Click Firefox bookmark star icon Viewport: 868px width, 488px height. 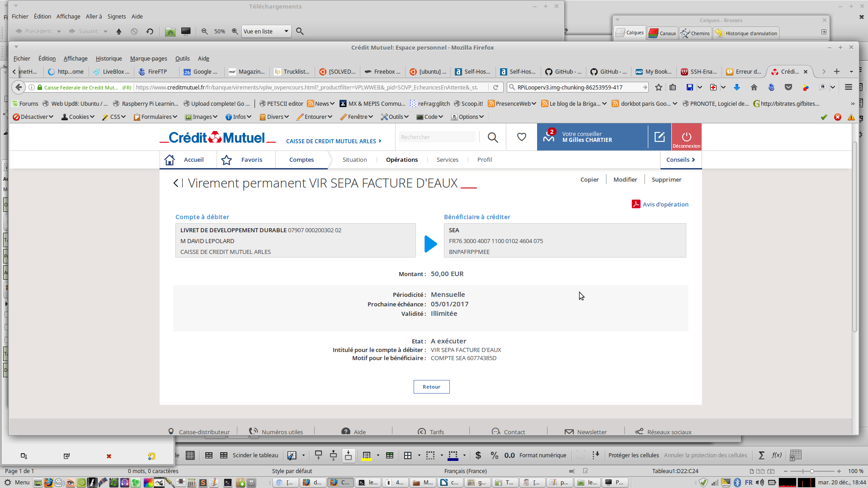(659, 87)
